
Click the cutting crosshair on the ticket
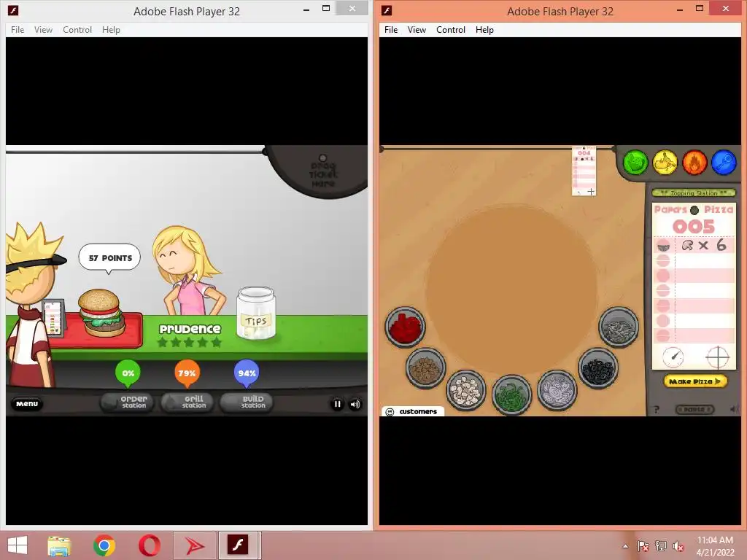718,357
